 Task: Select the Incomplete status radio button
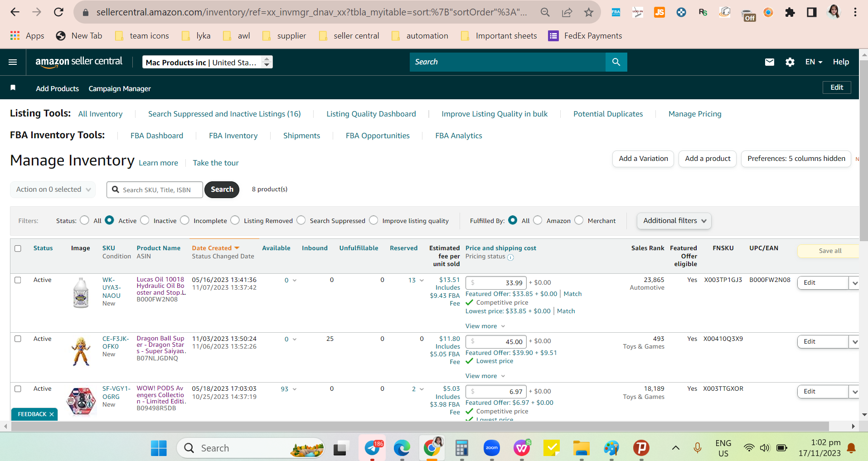coord(184,220)
